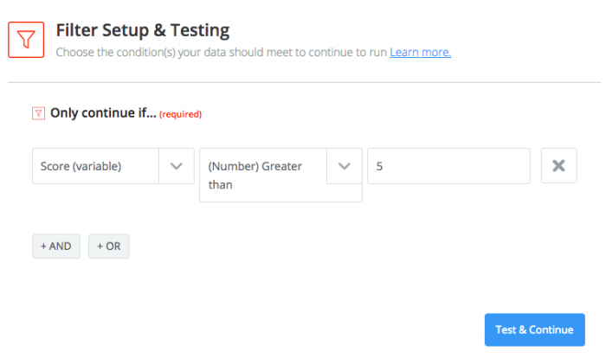Click the Test & Continue button
Image resolution: width=606 pixels, height=364 pixels.
534,329
